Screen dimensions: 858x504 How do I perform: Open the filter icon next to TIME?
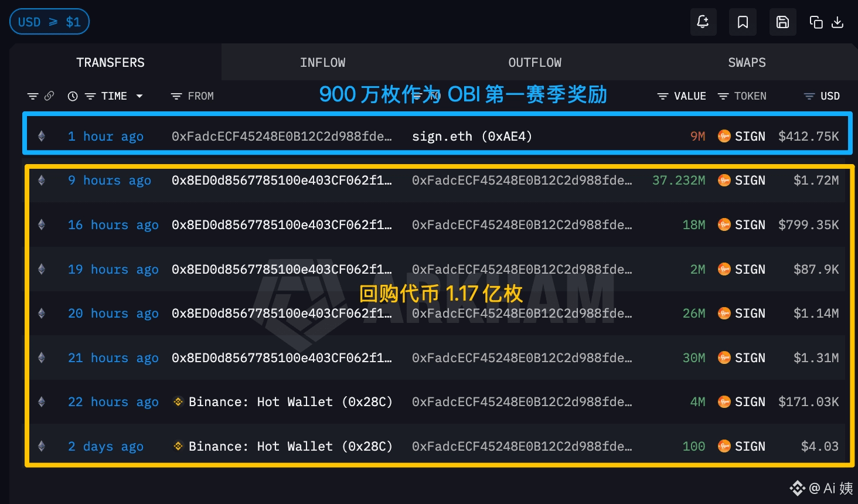point(90,96)
